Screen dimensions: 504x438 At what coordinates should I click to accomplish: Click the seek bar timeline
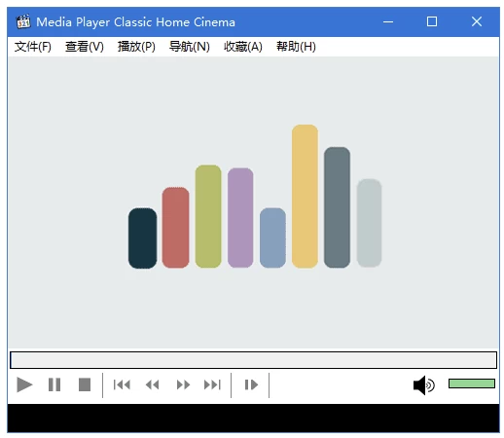(253, 360)
